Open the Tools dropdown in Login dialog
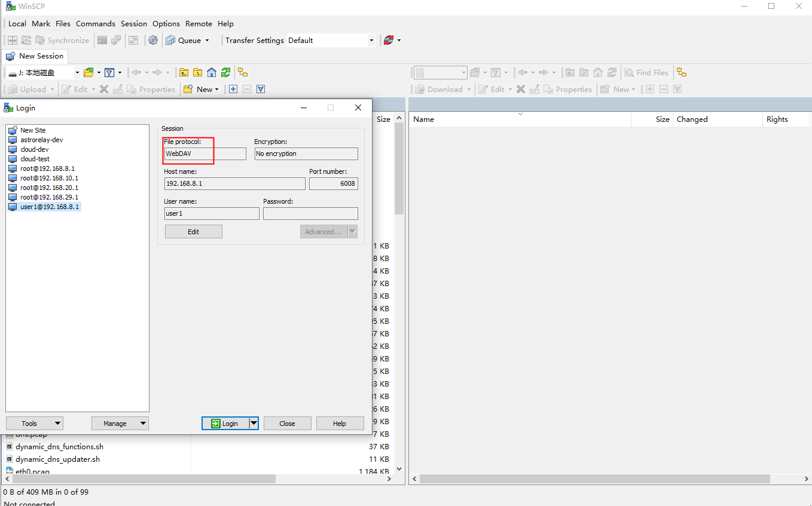The image size is (812, 506). [34, 423]
